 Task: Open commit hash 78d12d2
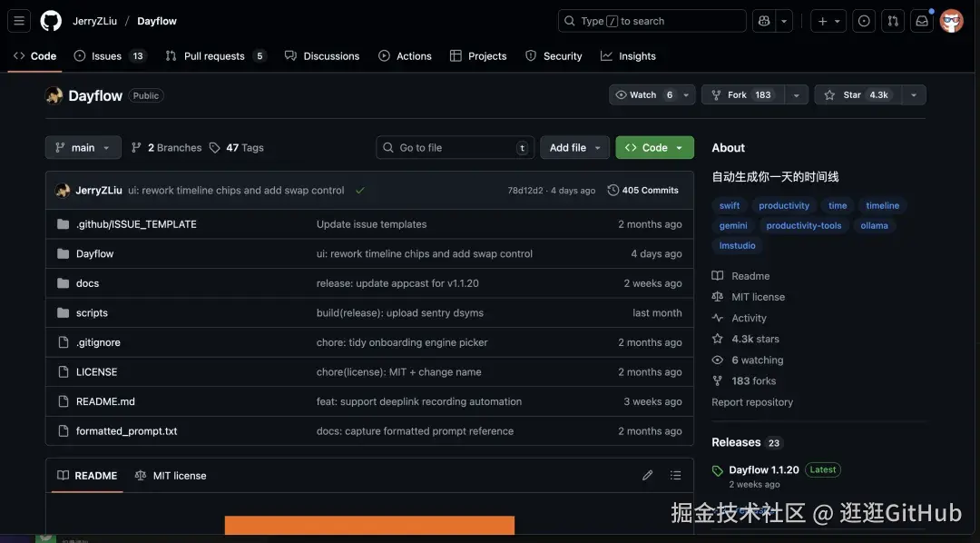coord(525,190)
